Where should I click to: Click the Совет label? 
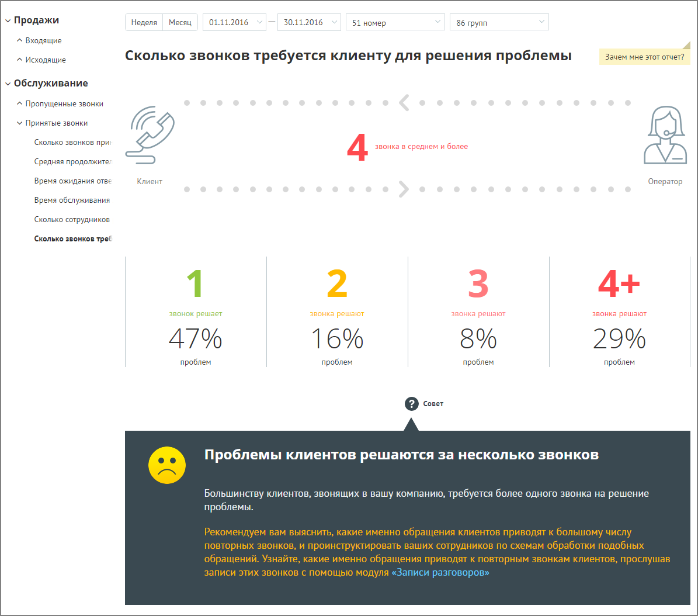(433, 404)
